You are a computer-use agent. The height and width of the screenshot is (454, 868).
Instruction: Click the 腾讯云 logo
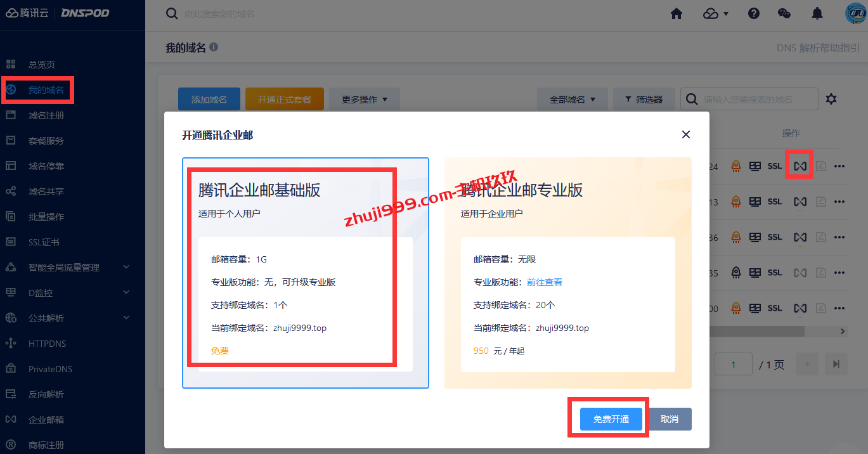click(27, 13)
